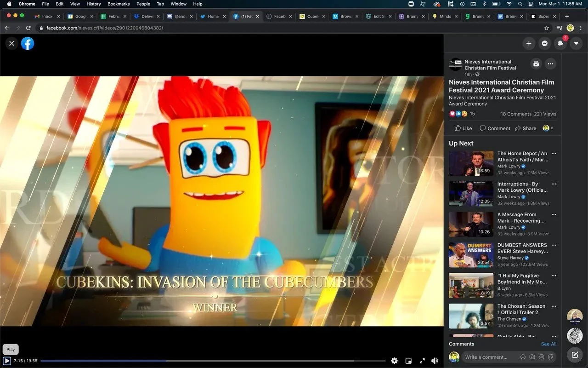Open Chrome profile avatar icon
Viewport: 588px width, 368px height.
(570, 28)
